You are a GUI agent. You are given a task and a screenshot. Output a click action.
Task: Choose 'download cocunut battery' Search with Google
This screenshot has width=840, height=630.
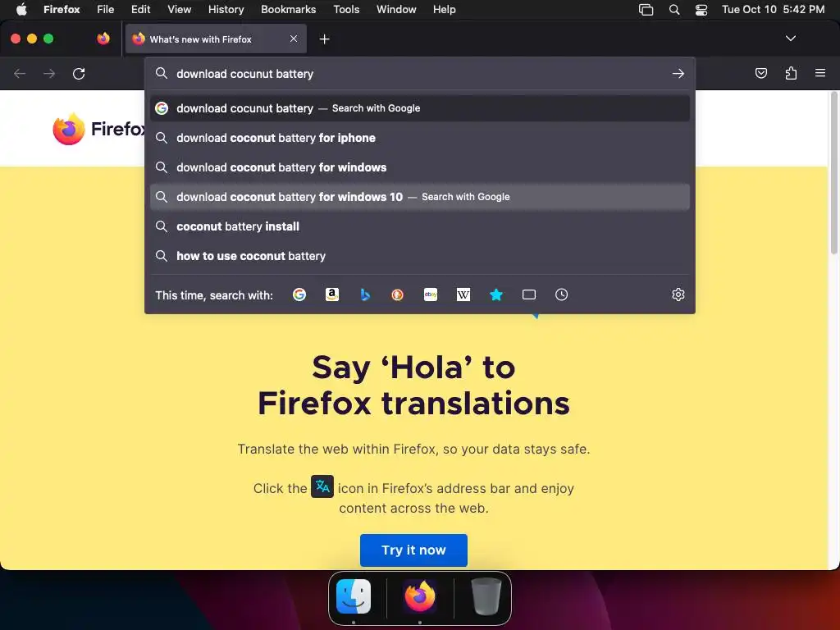point(420,108)
